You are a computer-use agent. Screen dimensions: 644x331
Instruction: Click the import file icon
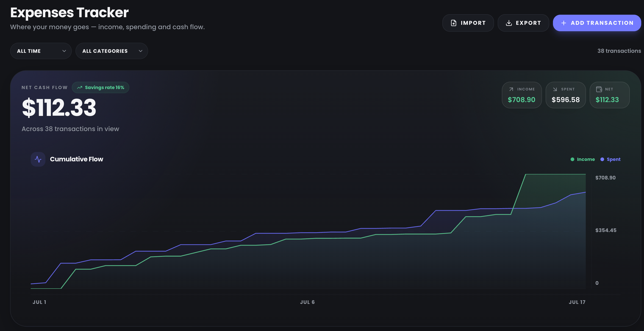click(453, 23)
